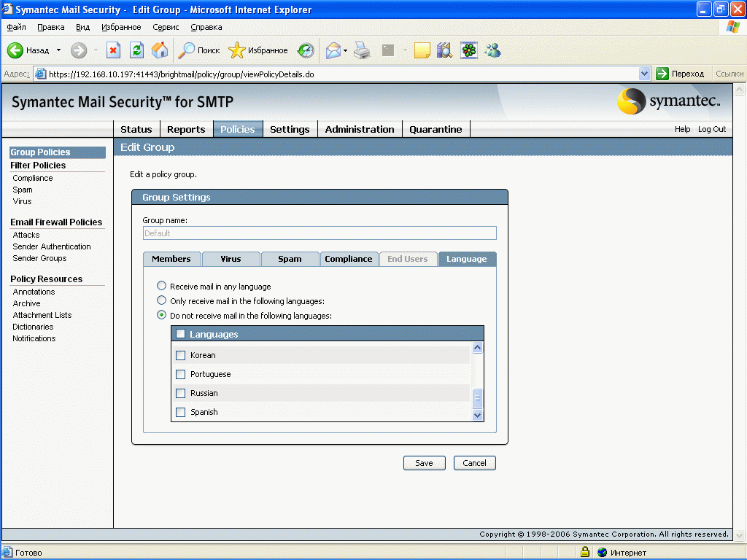
Task: Open Group Policies in sidebar
Action: pos(57,152)
